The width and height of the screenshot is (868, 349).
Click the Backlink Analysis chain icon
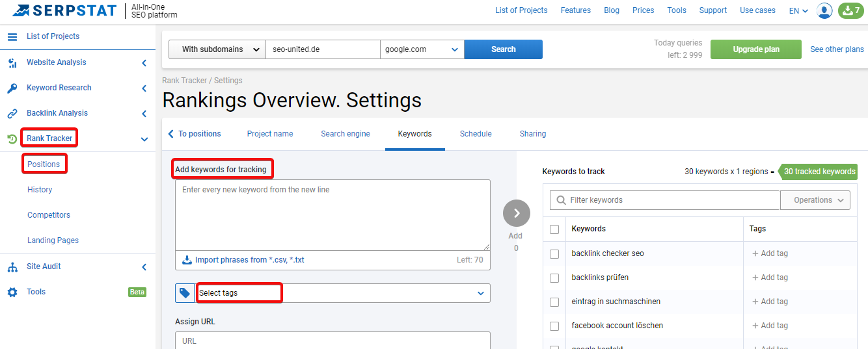point(12,114)
